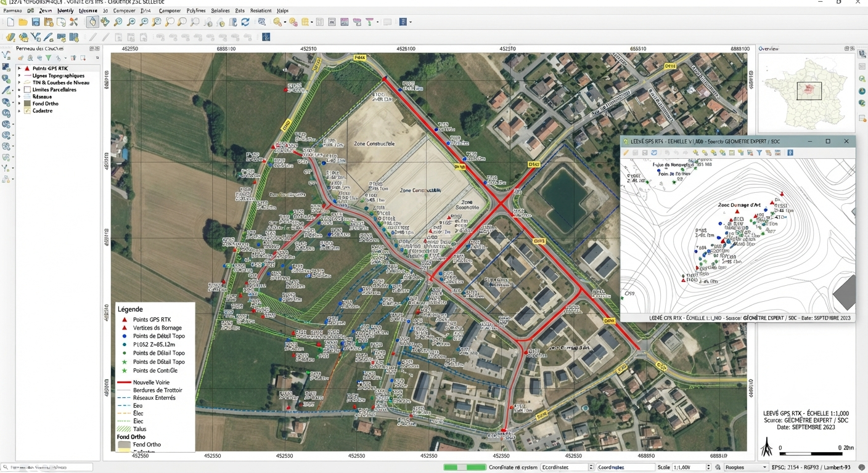The height and width of the screenshot is (473, 868).
Task: Expand the TIN & Courbes de Niveau layer
Action: [19, 83]
